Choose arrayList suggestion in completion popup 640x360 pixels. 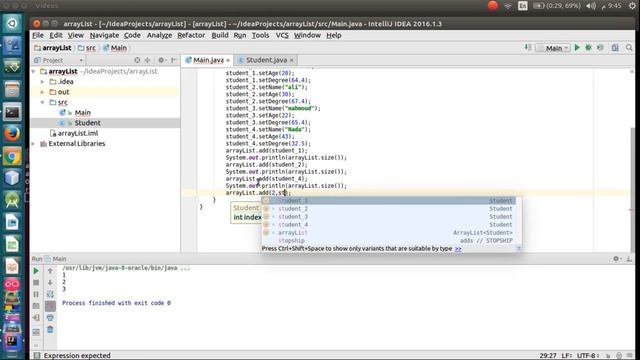[x=389, y=233]
